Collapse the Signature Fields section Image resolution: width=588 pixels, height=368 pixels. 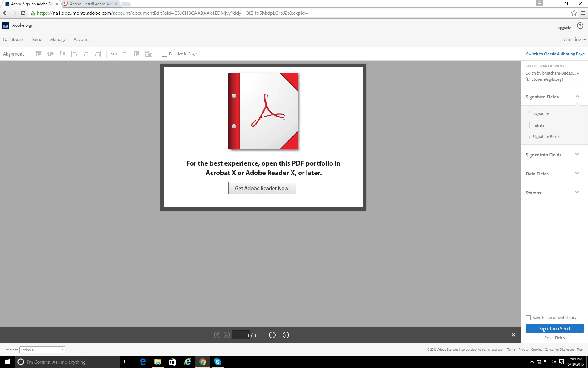577,97
